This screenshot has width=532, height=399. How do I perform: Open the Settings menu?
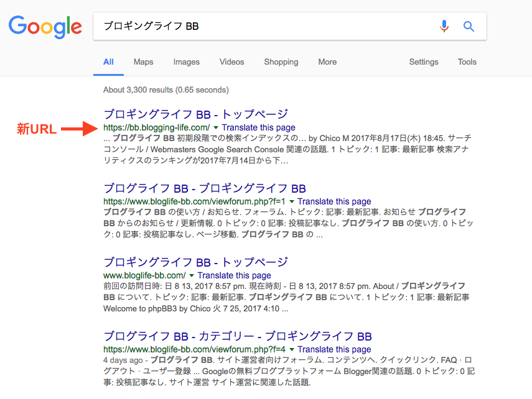[424, 62]
